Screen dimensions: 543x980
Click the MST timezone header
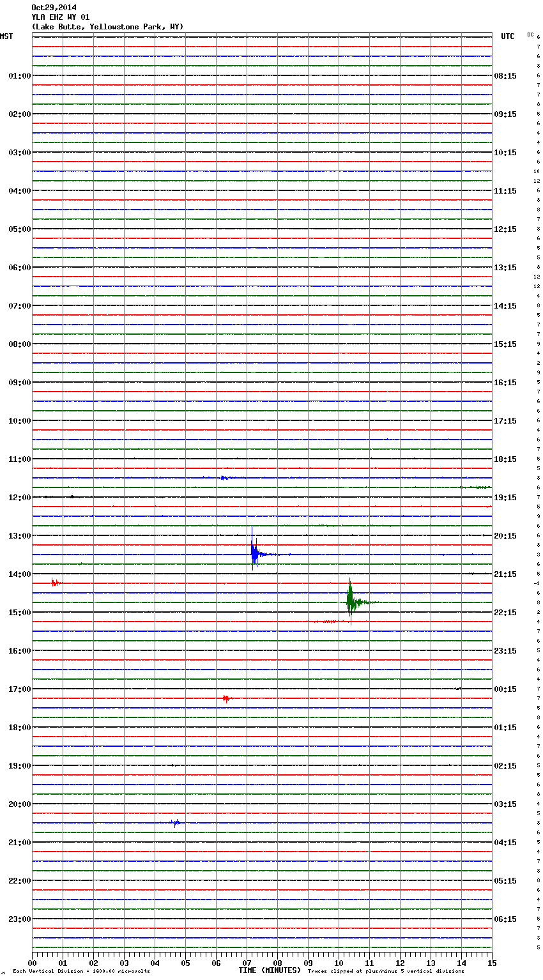point(6,36)
